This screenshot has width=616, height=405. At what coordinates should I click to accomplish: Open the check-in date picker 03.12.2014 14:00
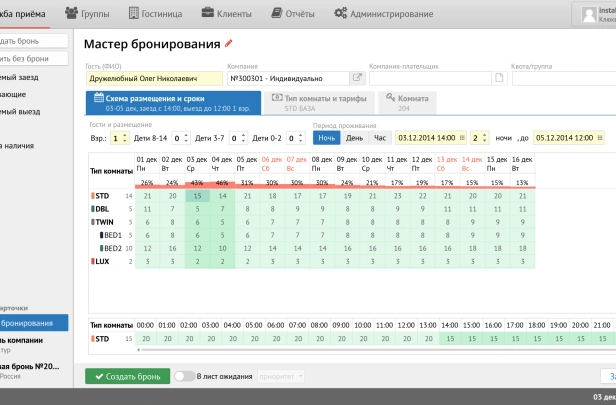[x=431, y=137]
